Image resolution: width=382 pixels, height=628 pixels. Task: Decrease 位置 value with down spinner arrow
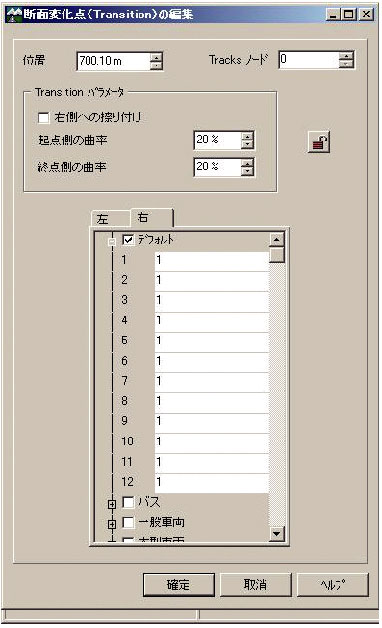(156, 66)
